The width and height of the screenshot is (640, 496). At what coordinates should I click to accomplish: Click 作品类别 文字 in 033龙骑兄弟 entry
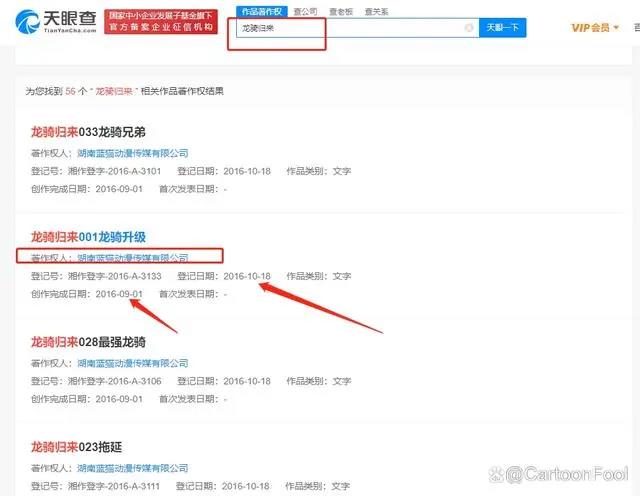tap(319, 171)
